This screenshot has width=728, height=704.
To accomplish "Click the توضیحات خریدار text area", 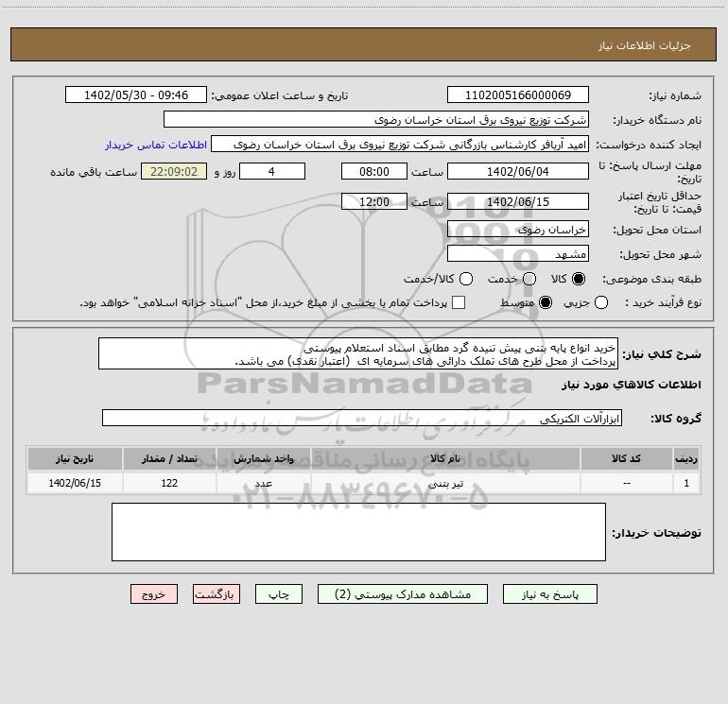I will point(358,532).
